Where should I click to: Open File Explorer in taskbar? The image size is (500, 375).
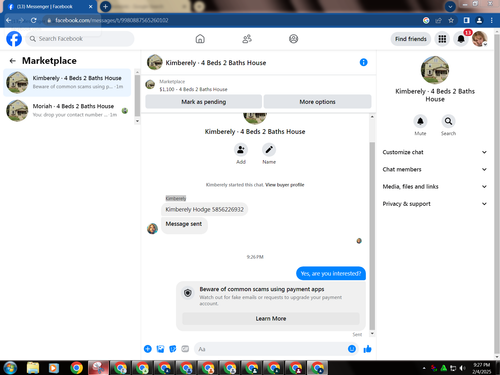[x=33, y=368]
